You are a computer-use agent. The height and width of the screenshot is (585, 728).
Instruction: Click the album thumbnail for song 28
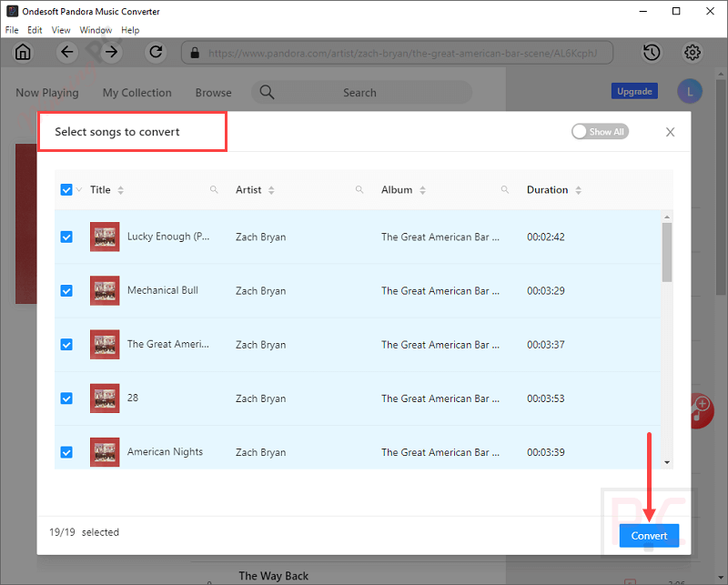(105, 398)
